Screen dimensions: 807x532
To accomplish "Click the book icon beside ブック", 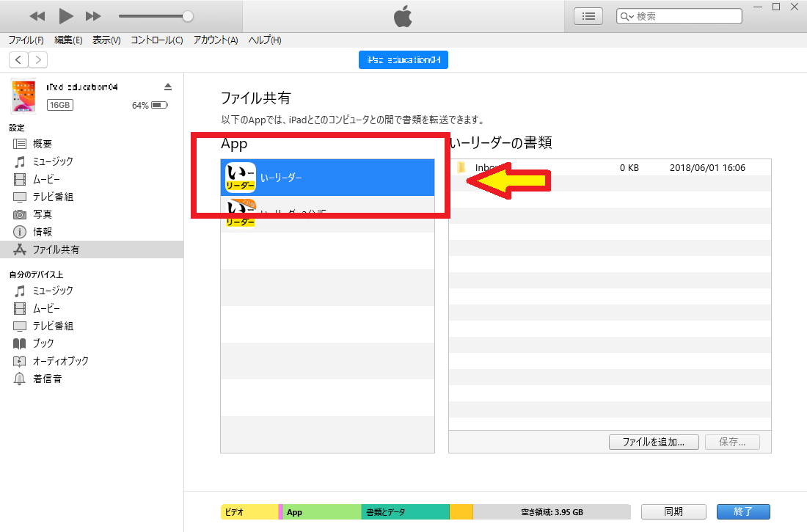I will pos(20,343).
